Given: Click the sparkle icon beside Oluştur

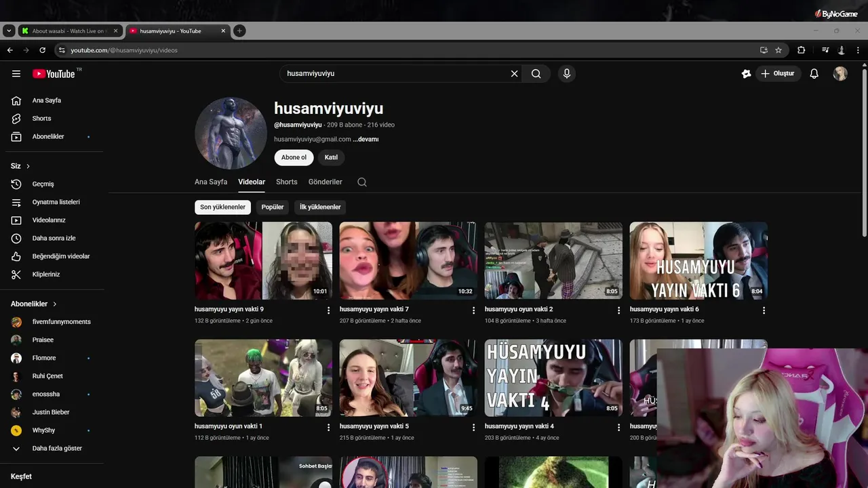Looking at the screenshot, I should point(746,74).
